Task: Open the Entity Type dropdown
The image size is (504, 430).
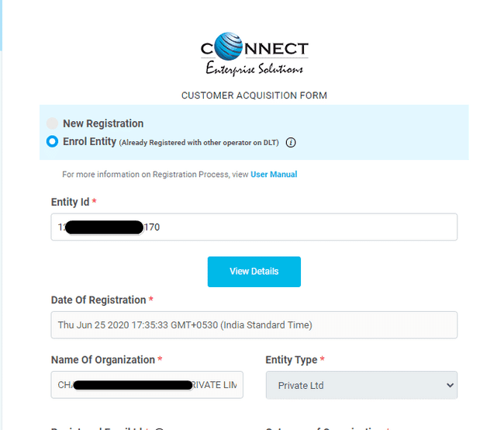Action: 361,385
